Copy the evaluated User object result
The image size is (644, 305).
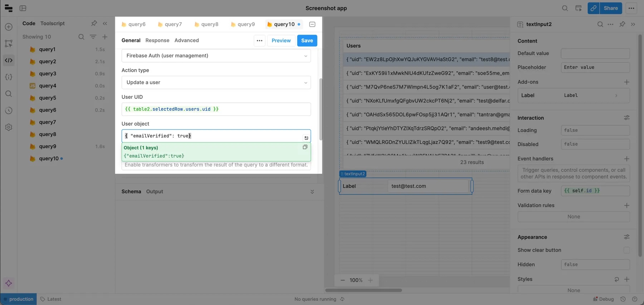coord(305,147)
